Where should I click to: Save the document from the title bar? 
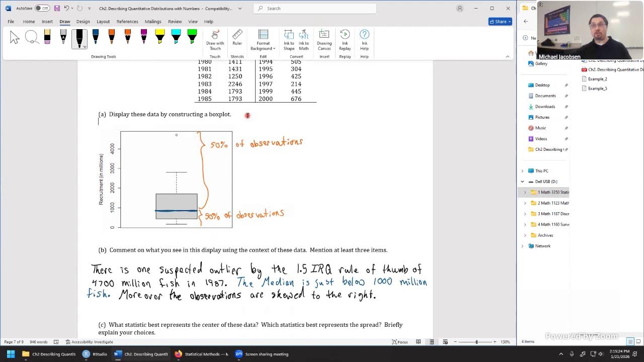(x=57, y=9)
